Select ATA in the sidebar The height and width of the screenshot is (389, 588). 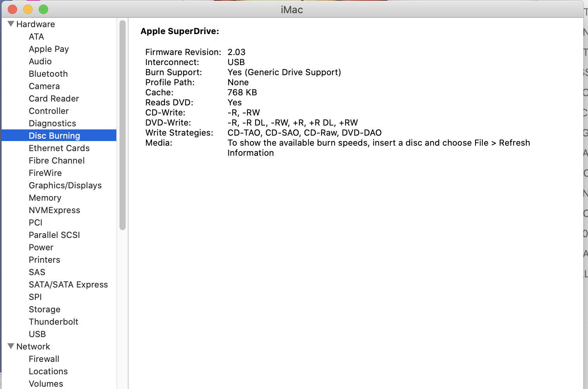(x=36, y=36)
